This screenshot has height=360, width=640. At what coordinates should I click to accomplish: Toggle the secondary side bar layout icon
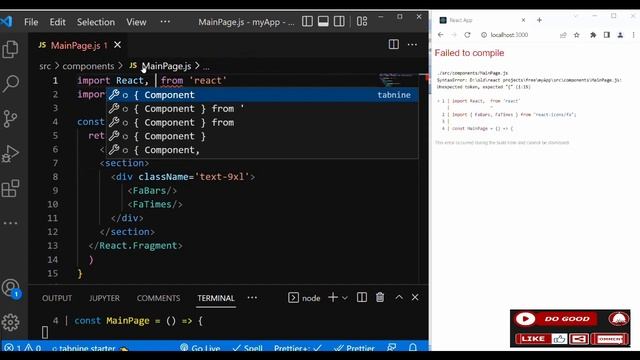click(339, 21)
